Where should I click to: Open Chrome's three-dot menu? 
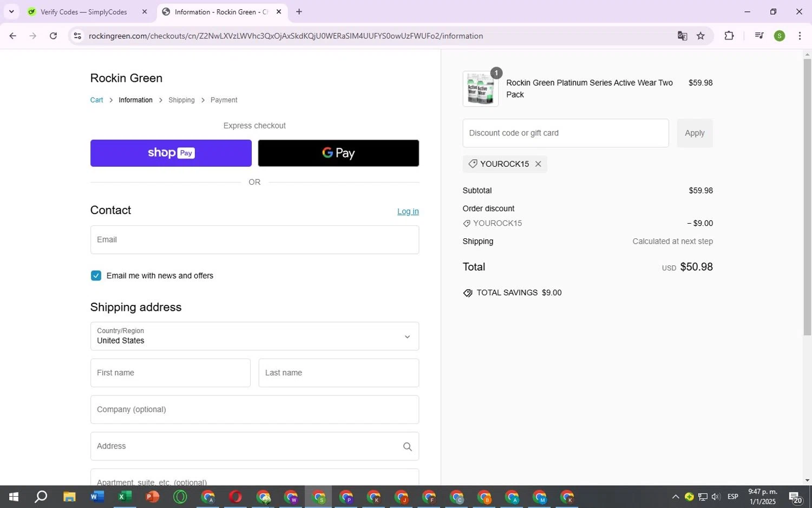pos(800,36)
